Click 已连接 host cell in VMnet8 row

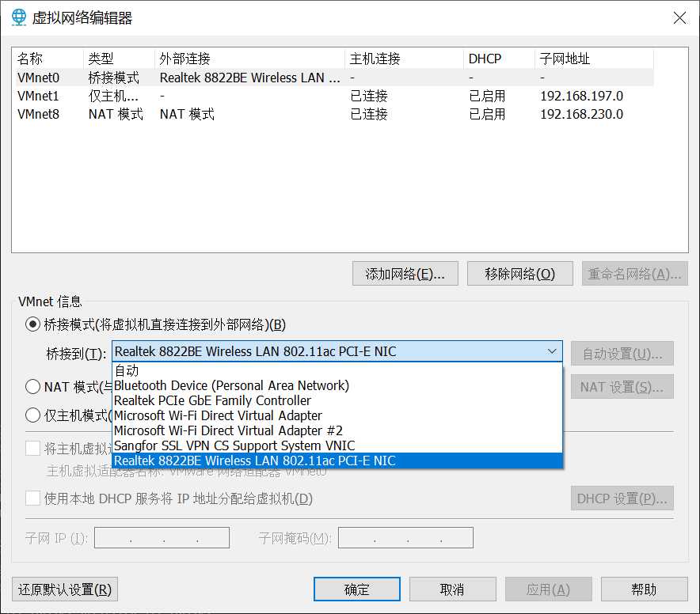click(x=369, y=114)
